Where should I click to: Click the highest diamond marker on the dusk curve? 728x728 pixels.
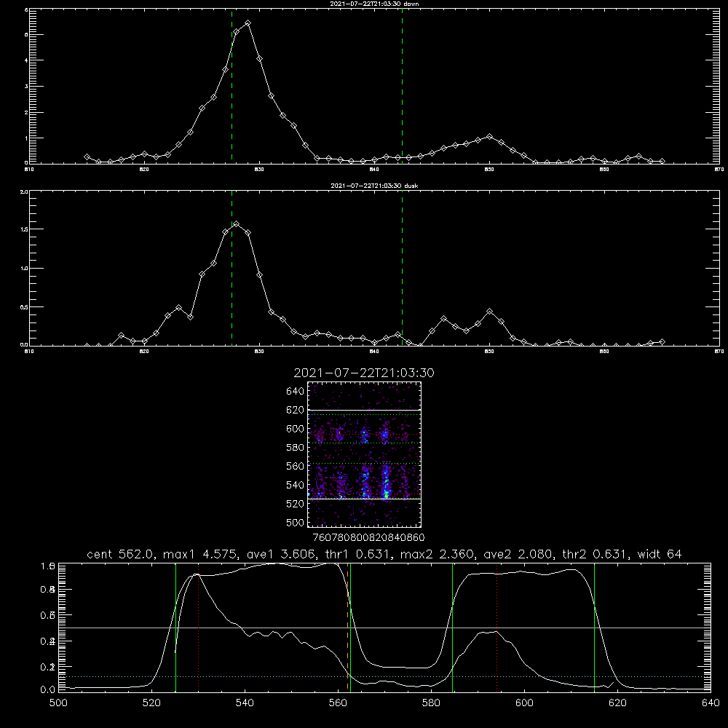click(237, 223)
